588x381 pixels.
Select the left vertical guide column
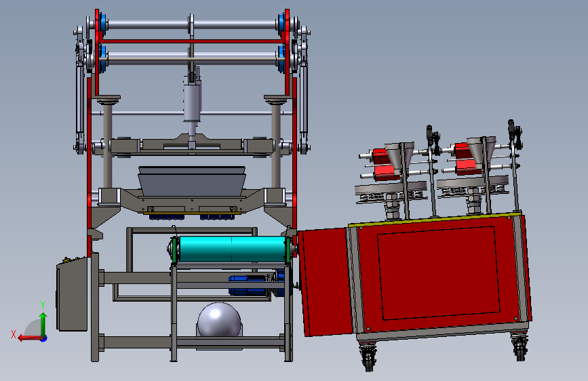coord(108,146)
